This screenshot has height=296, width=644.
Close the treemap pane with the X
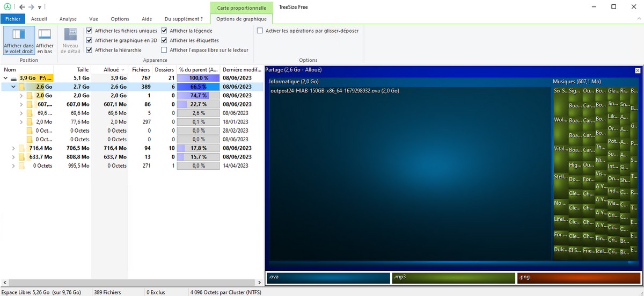[x=638, y=70]
